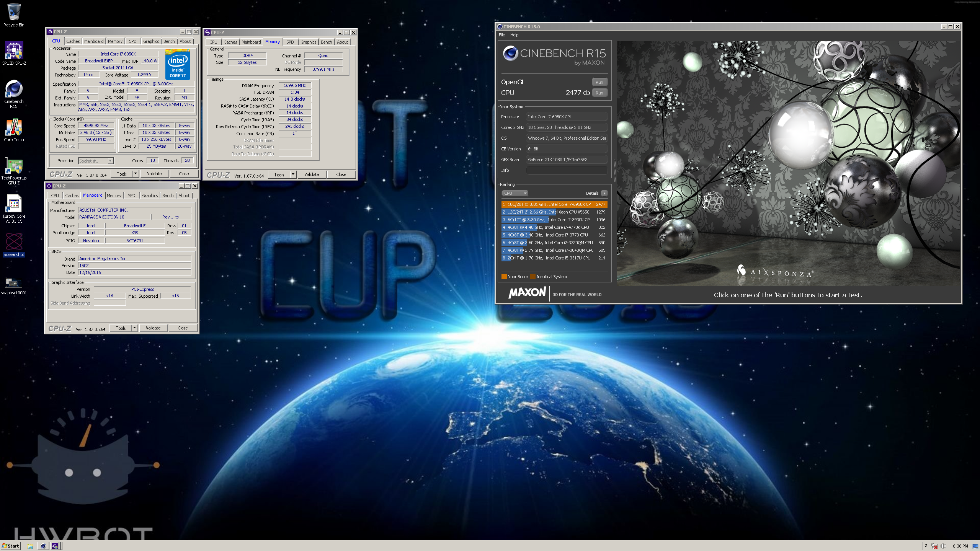Click the Cinebench rendered scene preview
Viewport: 980px width, 551px height.
[788, 163]
